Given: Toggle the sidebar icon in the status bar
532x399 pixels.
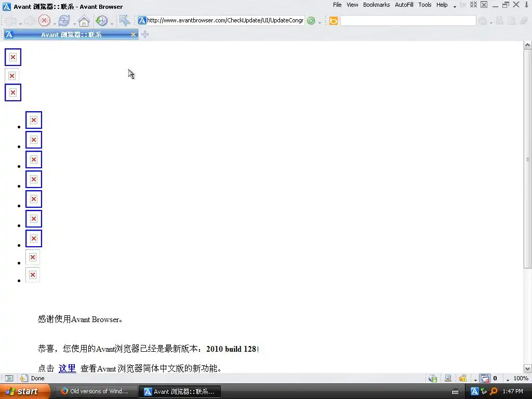Looking at the screenshot, I should [9, 378].
